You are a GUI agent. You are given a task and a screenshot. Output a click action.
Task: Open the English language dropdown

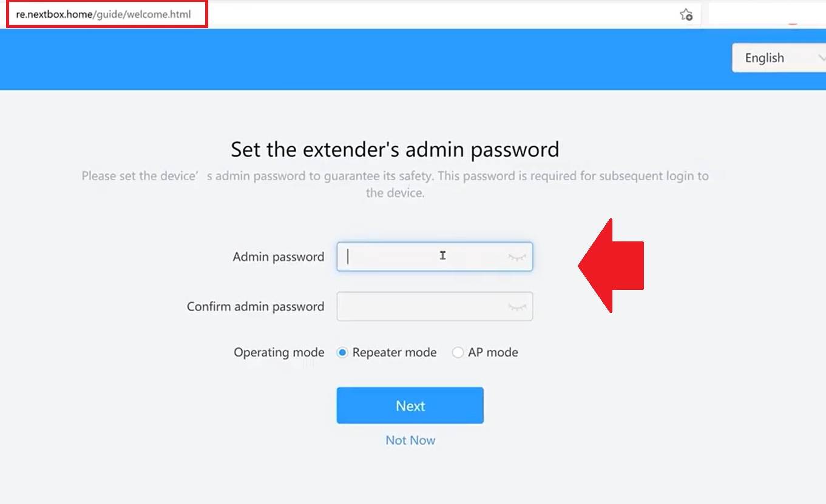coord(779,58)
